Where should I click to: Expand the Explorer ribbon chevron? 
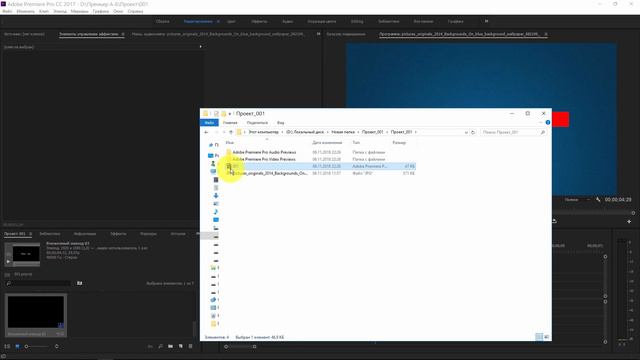(x=540, y=122)
